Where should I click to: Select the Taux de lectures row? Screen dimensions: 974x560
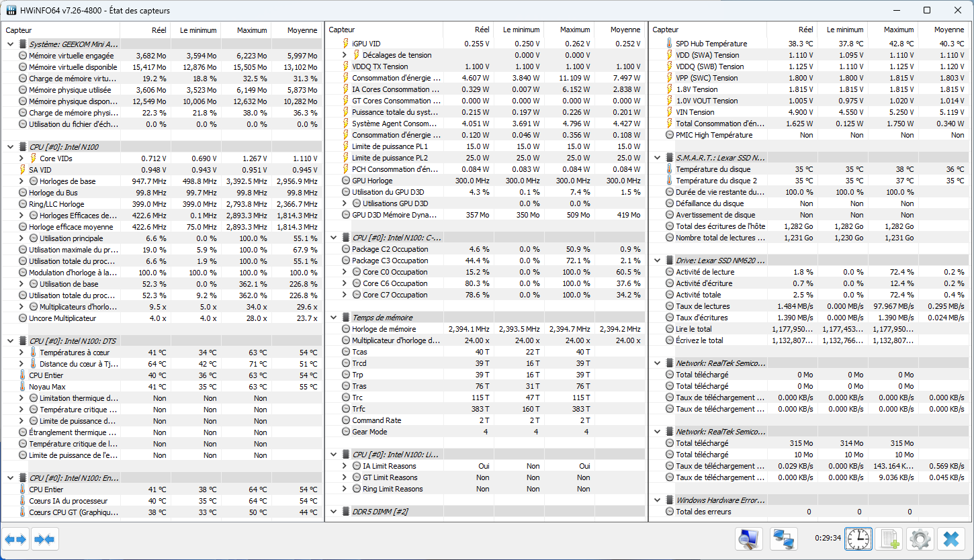tap(809, 306)
